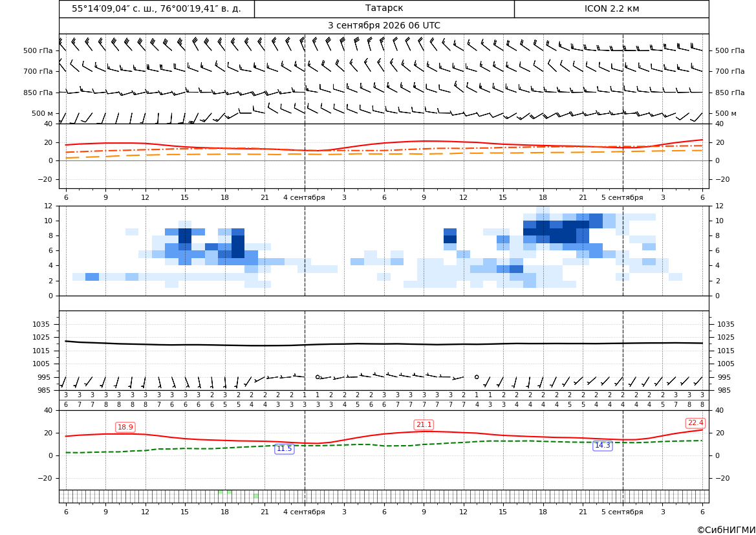Click the blue 14.3 minimum temperature label
756x535 pixels.
(602, 445)
